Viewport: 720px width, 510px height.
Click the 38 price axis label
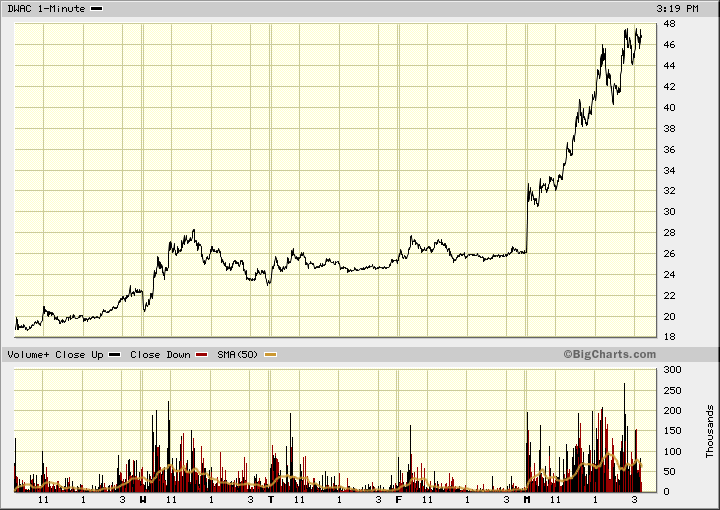[669, 129]
